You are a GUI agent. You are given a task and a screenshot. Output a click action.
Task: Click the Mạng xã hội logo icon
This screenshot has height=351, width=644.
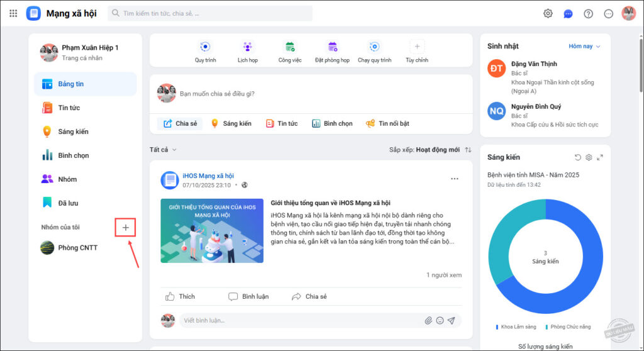[x=33, y=13]
